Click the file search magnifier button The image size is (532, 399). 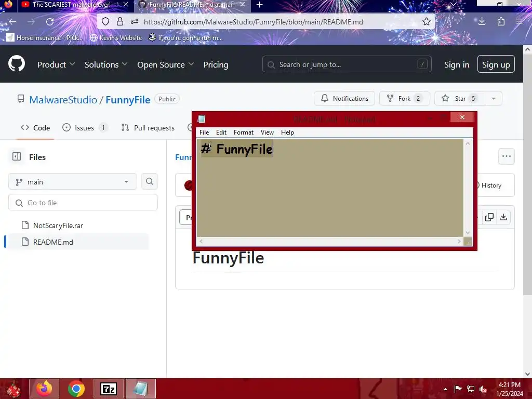pyautogui.click(x=150, y=181)
